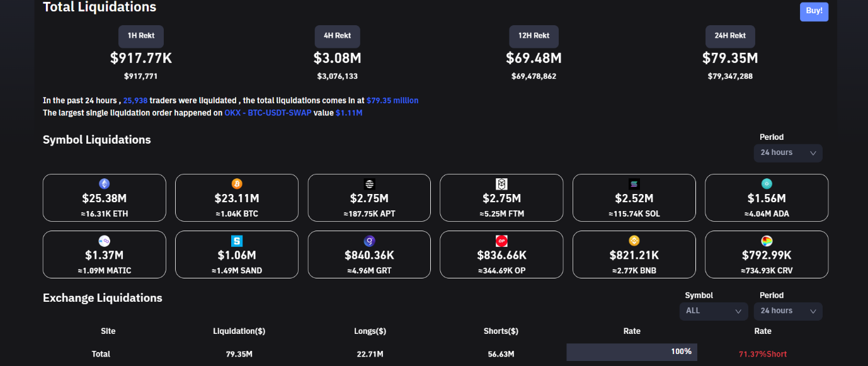Click the $79,347,288 exact amount
Screen dimensions: 868x366
[730, 76]
